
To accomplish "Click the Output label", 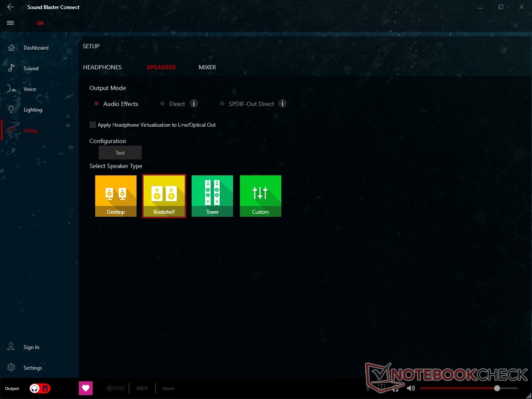I will tap(12, 388).
